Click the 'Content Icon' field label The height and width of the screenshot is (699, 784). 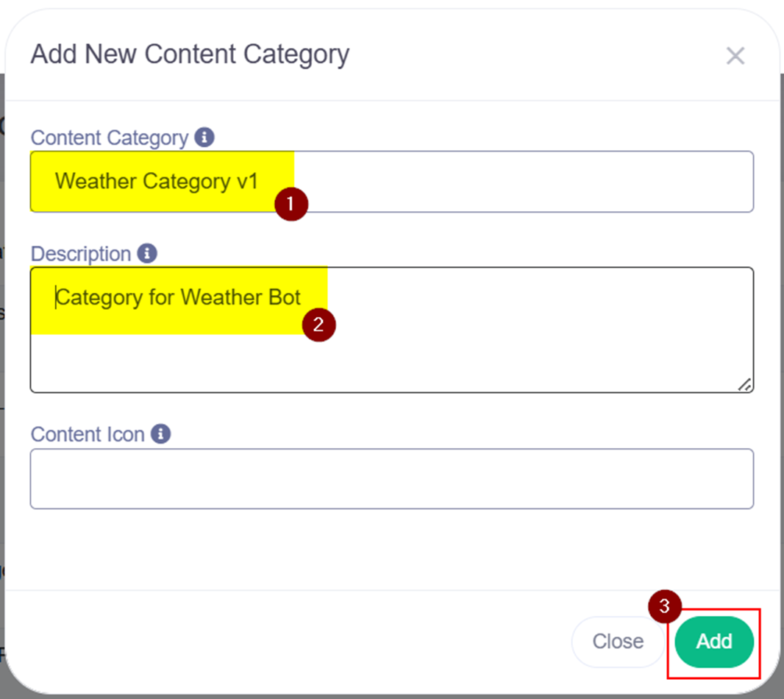(x=88, y=434)
